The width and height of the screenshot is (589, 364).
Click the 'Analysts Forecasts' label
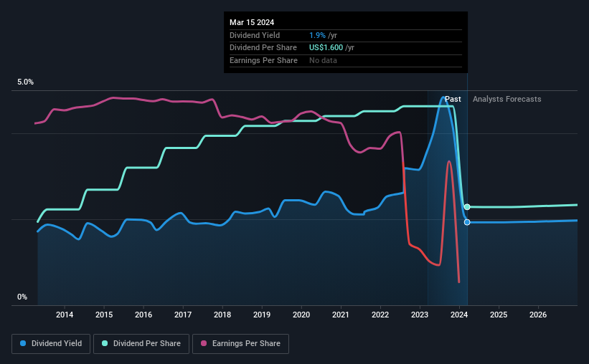point(506,99)
